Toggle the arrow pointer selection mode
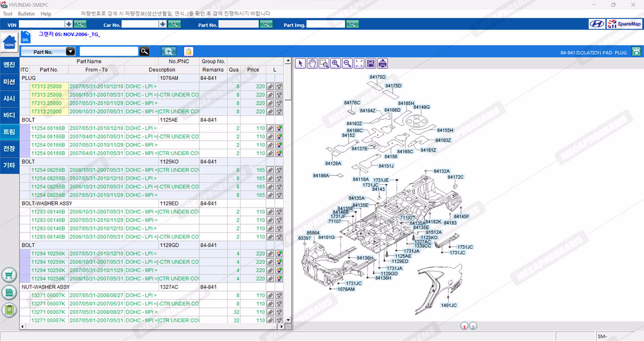The width and height of the screenshot is (644, 341). (300, 64)
